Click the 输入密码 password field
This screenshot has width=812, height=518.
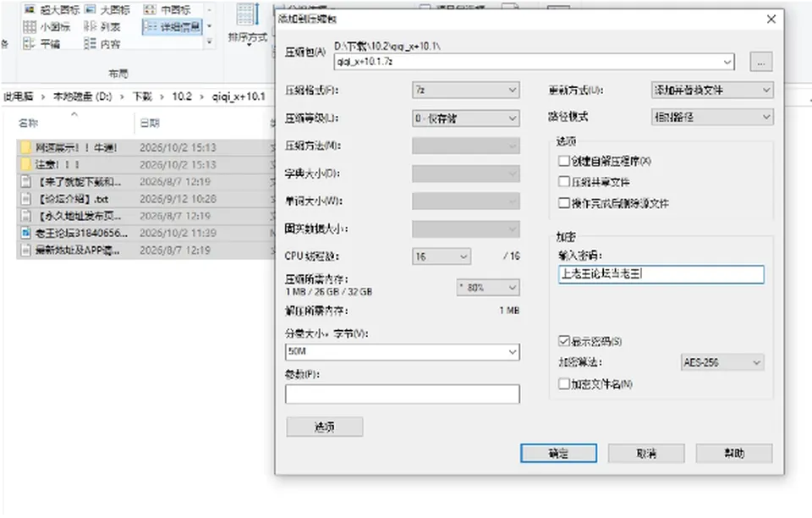point(661,274)
